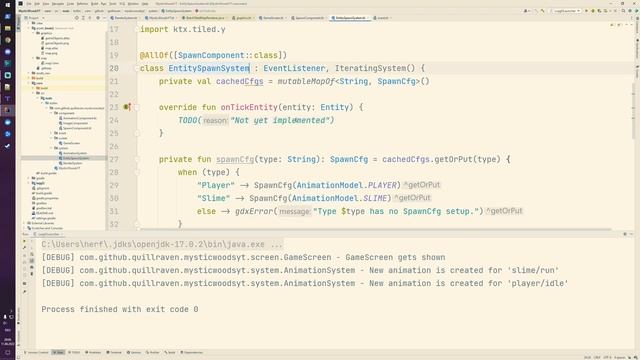Open the Help menu
The image size is (640, 360).
145,4
